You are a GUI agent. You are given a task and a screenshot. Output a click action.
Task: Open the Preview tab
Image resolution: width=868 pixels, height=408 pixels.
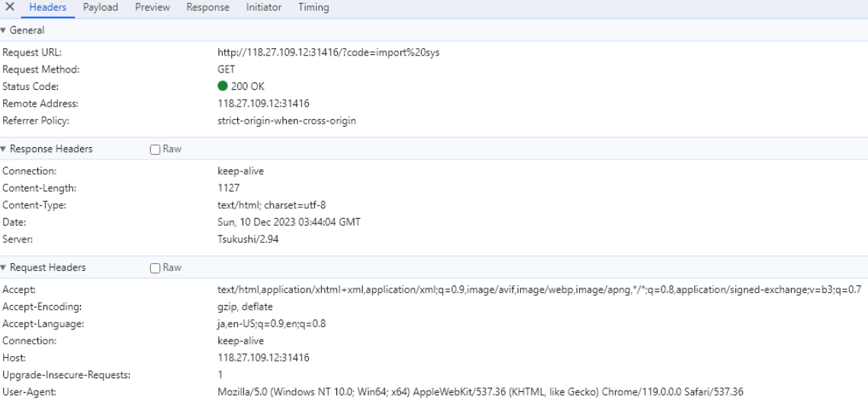pyautogui.click(x=153, y=8)
